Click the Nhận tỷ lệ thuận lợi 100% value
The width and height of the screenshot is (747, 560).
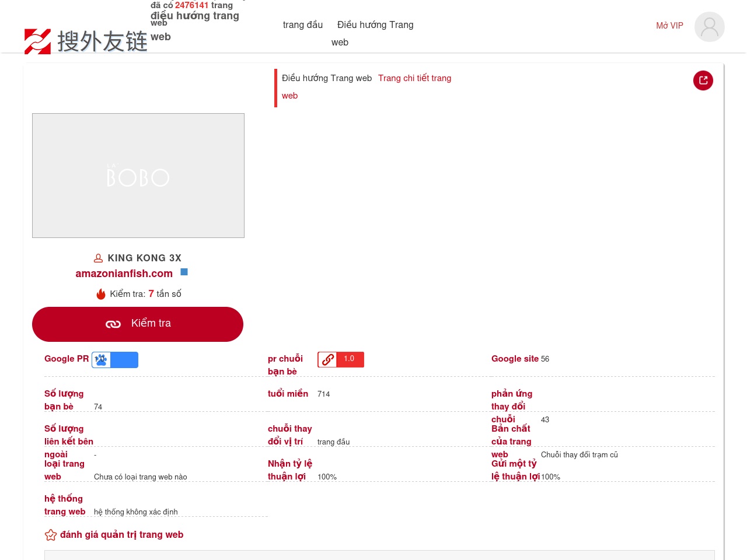327,477
